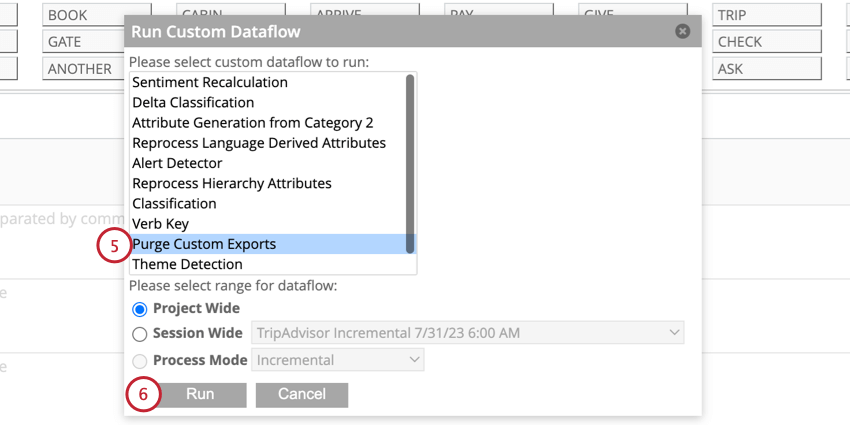
Task: Select Attribute Generation from Category 2
Action: tap(253, 122)
